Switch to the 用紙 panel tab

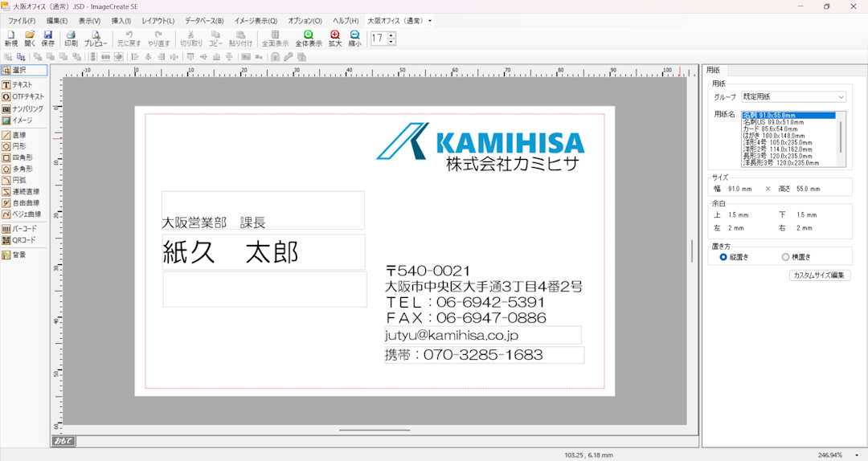[x=714, y=71]
